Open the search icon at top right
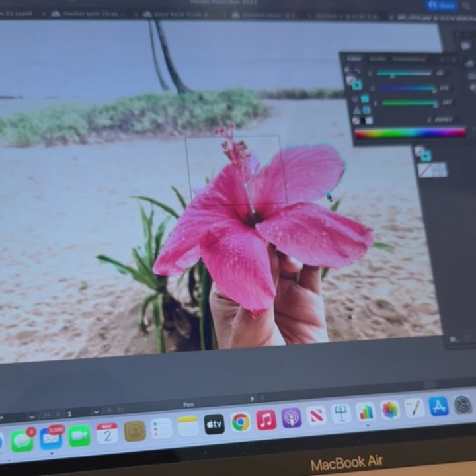This screenshot has height=476, width=476. (466, 5)
